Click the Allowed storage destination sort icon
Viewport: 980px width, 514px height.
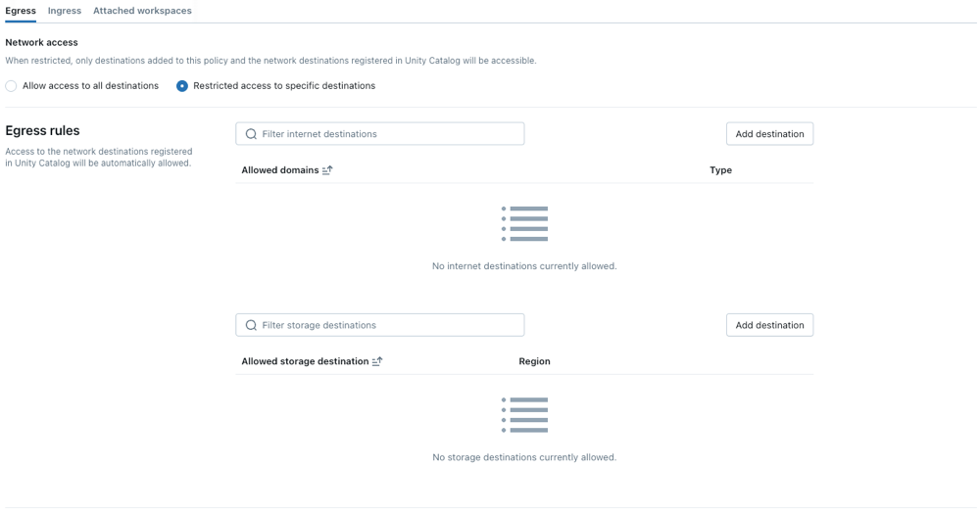click(377, 361)
